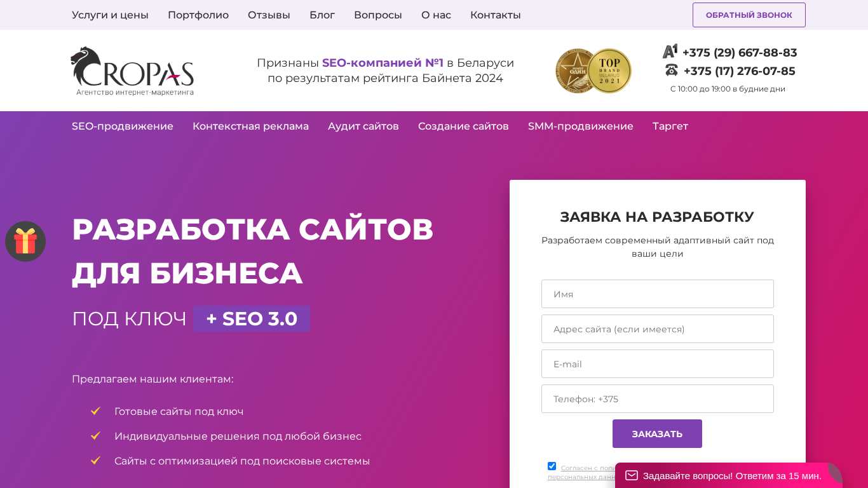Click the landline telephone icon
The height and width of the screenshot is (488, 868).
[671, 71]
